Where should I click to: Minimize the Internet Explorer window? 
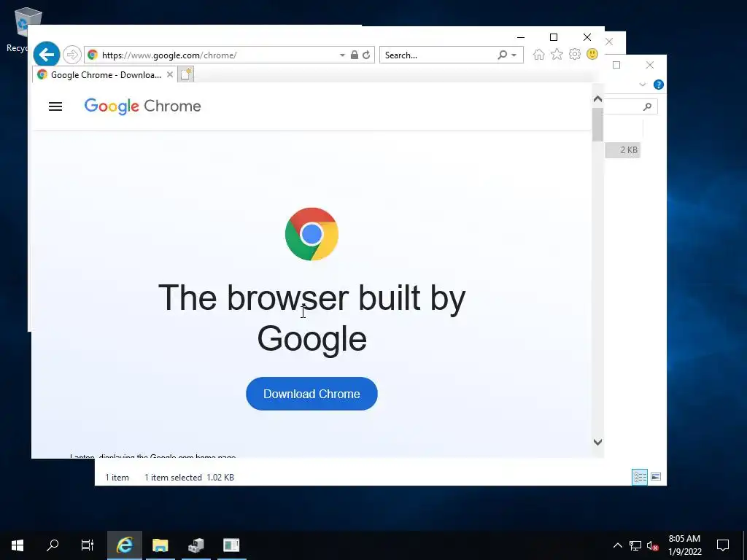tap(521, 37)
